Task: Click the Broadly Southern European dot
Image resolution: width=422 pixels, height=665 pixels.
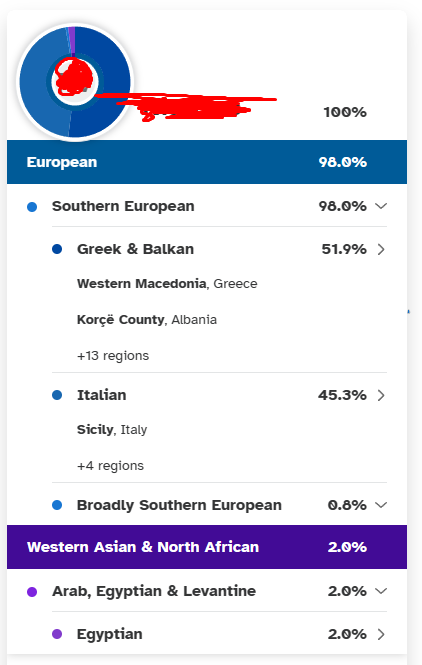Action: (57, 505)
